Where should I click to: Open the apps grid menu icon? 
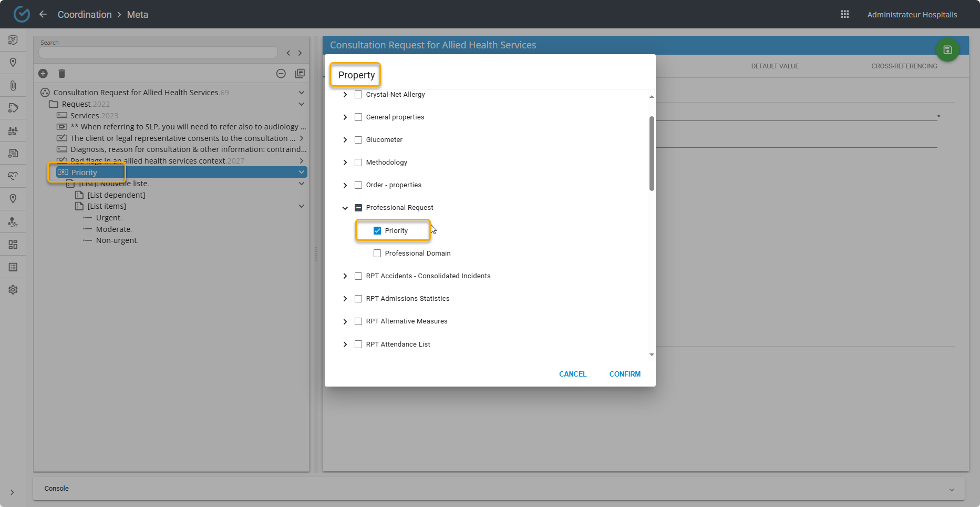[844, 14]
